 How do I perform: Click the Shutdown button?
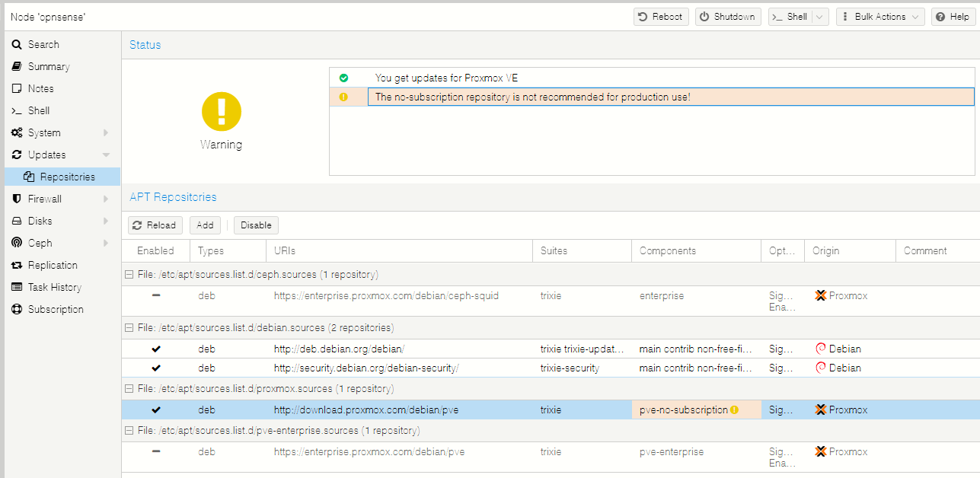tap(728, 17)
